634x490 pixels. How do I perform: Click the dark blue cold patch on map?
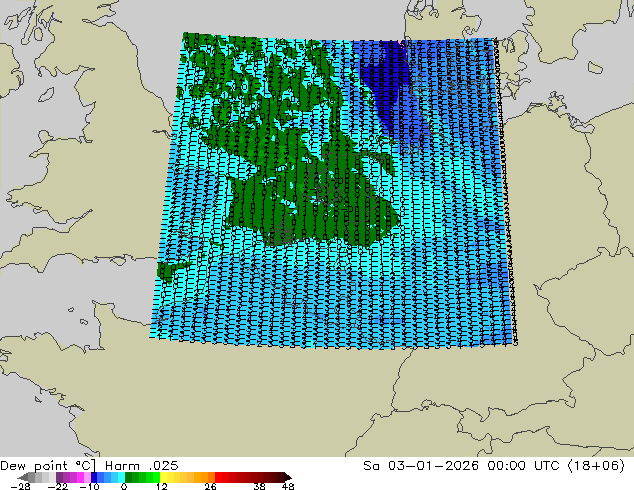386,83
